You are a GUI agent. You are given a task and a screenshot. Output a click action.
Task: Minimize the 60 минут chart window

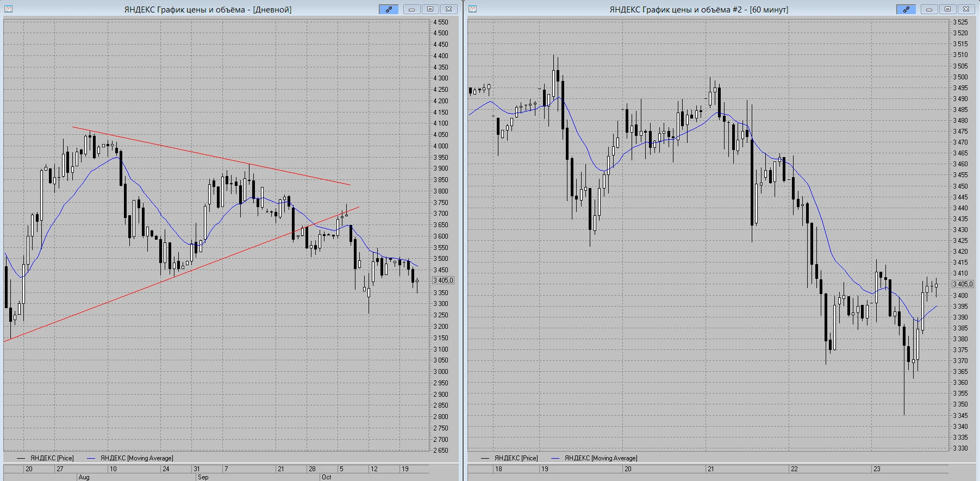[x=929, y=9]
